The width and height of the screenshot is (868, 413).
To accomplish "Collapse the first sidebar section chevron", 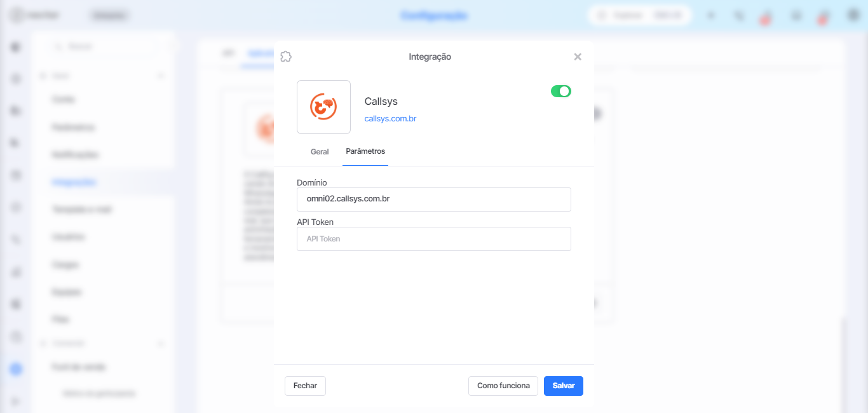I will click(161, 76).
